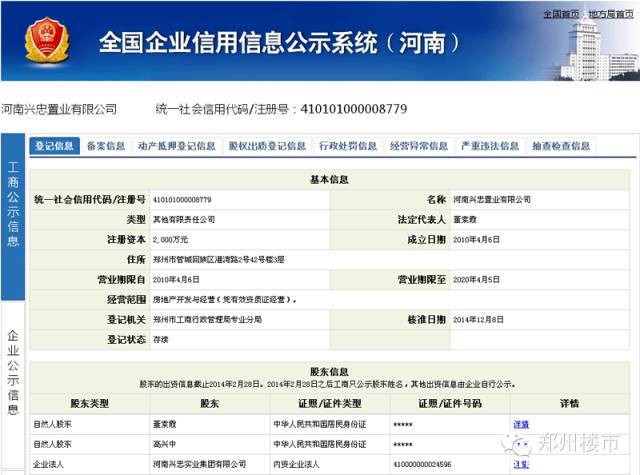Click the 登记状态 value 存续
The height and width of the screenshot is (475, 640).
tap(160, 340)
